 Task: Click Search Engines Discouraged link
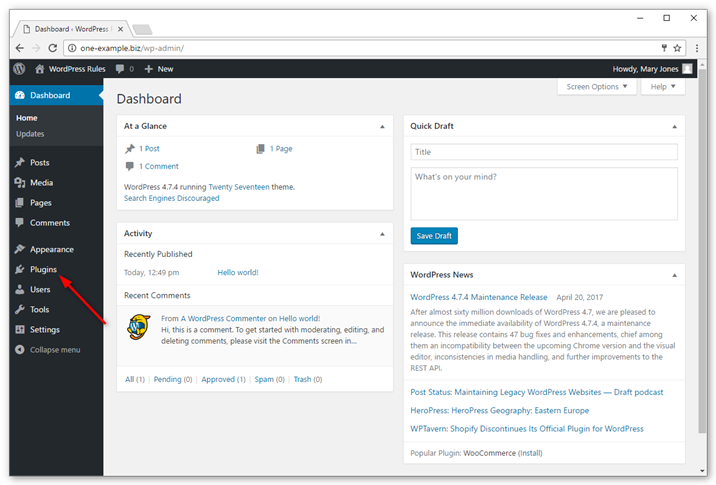coord(172,198)
